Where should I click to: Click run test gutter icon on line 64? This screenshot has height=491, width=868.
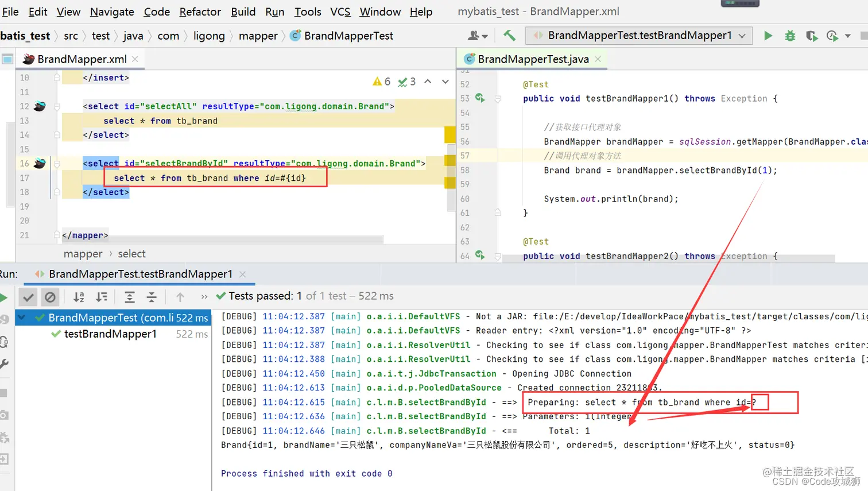coord(480,256)
